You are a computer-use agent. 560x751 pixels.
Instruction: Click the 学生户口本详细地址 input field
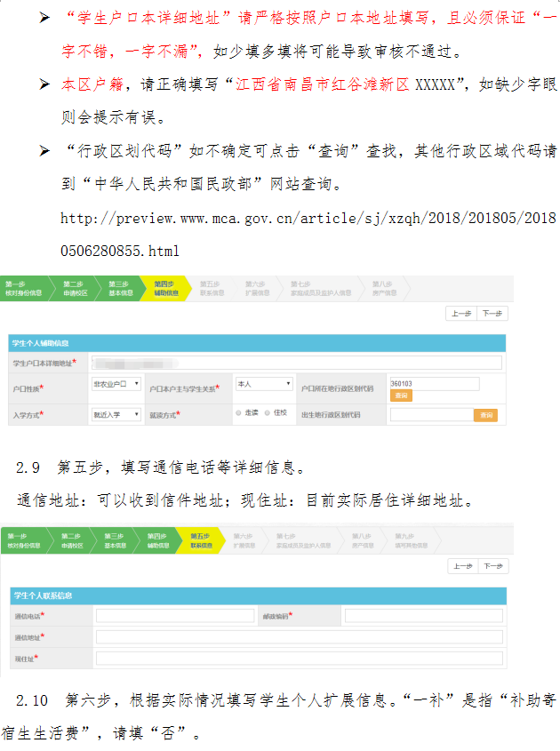(297, 363)
